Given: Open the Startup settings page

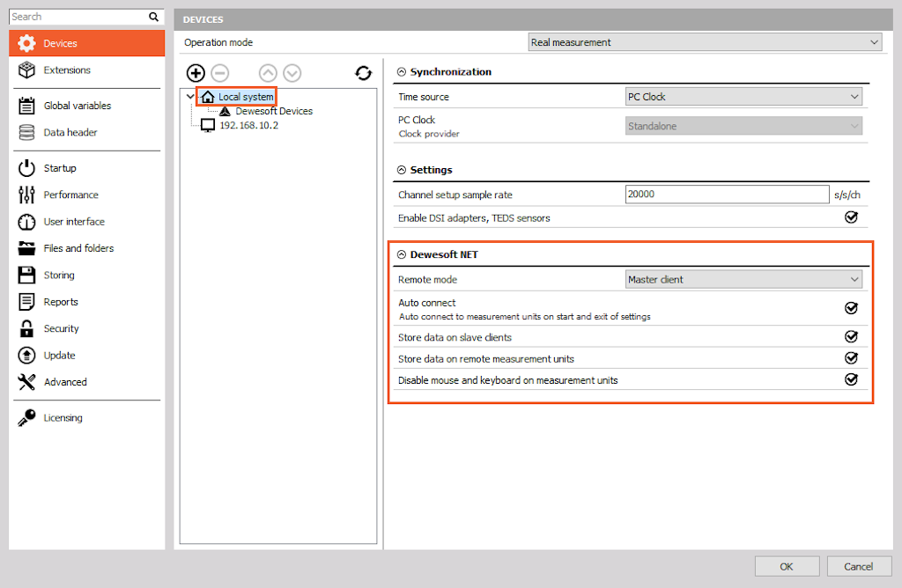Looking at the screenshot, I should 87,168.
